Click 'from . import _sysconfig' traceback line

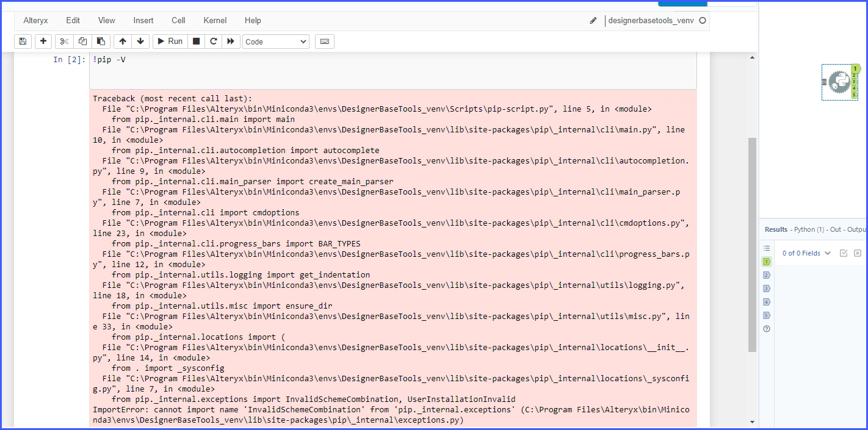tap(168, 368)
